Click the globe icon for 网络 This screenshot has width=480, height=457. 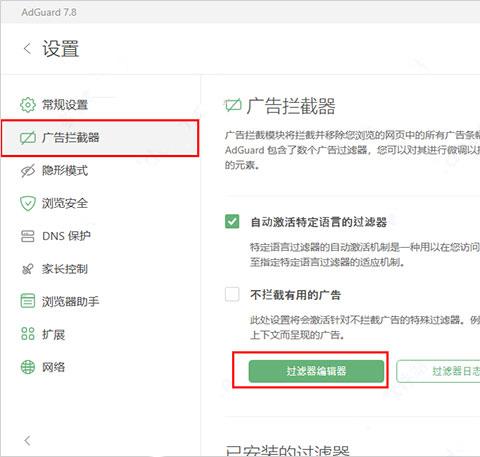(x=28, y=367)
